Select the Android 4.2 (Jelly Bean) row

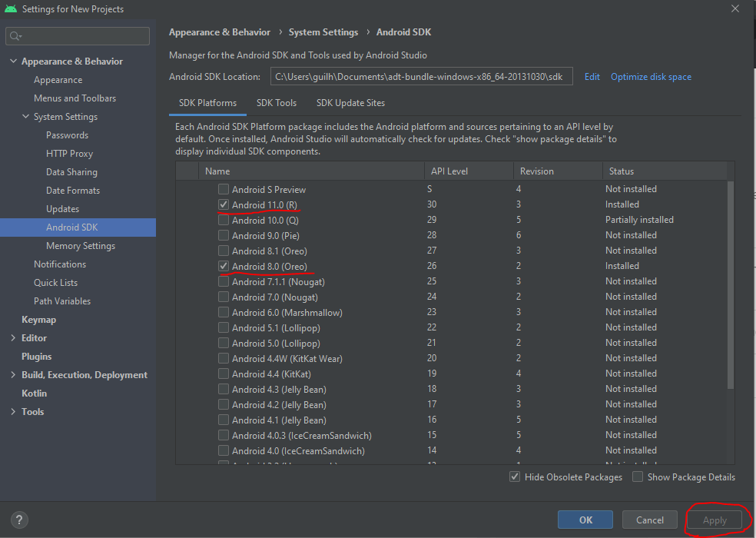(452, 404)
